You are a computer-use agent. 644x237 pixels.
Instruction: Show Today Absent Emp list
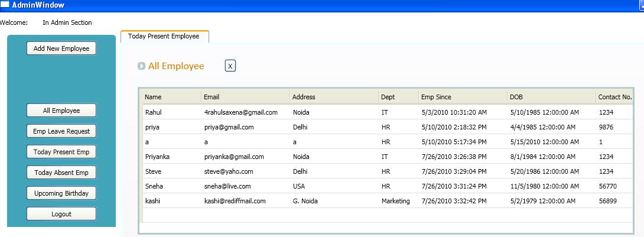(61, 173)
